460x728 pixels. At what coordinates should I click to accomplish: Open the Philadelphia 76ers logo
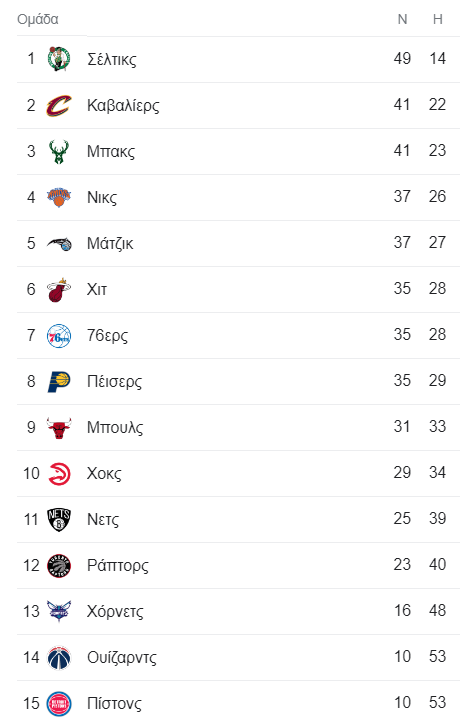(59, 336)
